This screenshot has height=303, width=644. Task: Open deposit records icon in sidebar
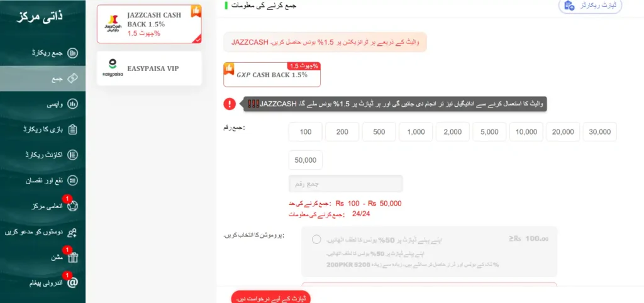coord(72,53)
